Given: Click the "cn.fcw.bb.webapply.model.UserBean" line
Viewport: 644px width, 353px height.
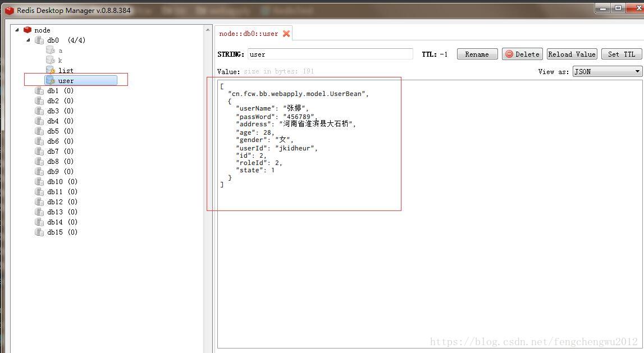Looking at the screenshot, I should point(298,94).
